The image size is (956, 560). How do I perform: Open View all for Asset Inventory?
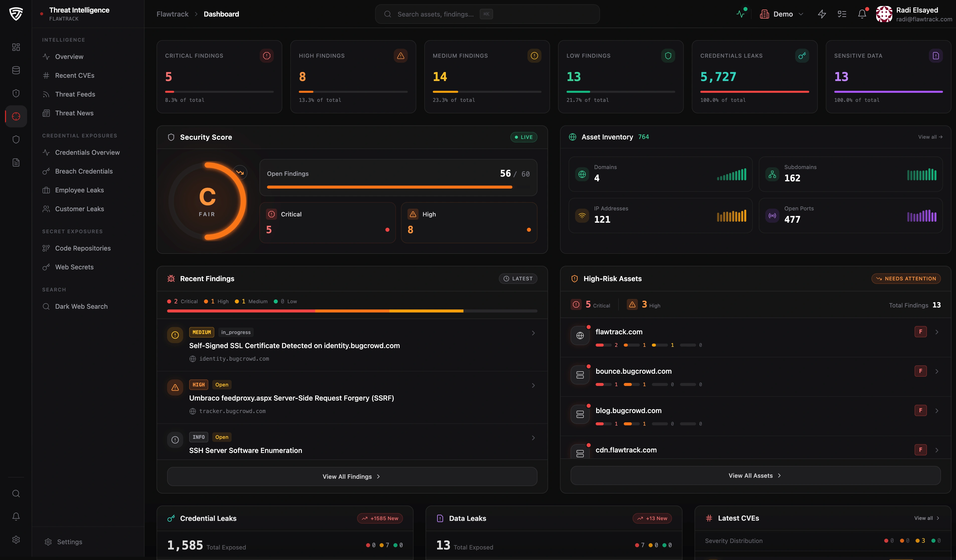930,137
